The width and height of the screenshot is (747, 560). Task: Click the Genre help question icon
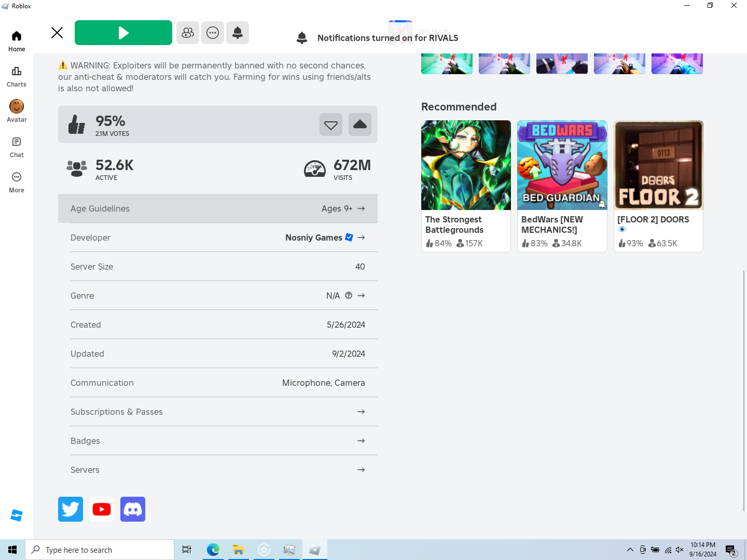[349, 296]
